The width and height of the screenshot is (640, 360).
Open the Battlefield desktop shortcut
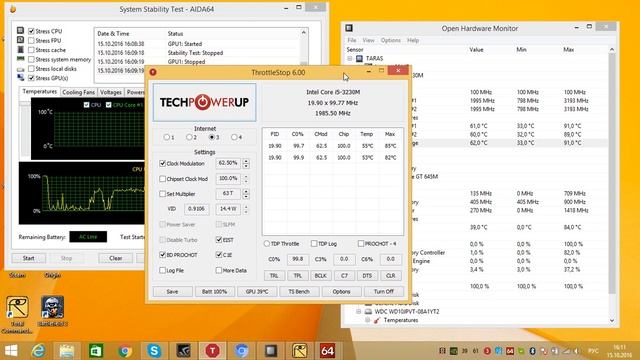[x=53, y=311]
